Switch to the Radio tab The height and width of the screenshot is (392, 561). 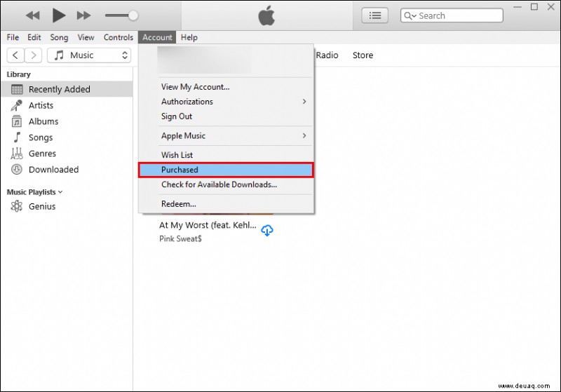click(x=327, y=55)
